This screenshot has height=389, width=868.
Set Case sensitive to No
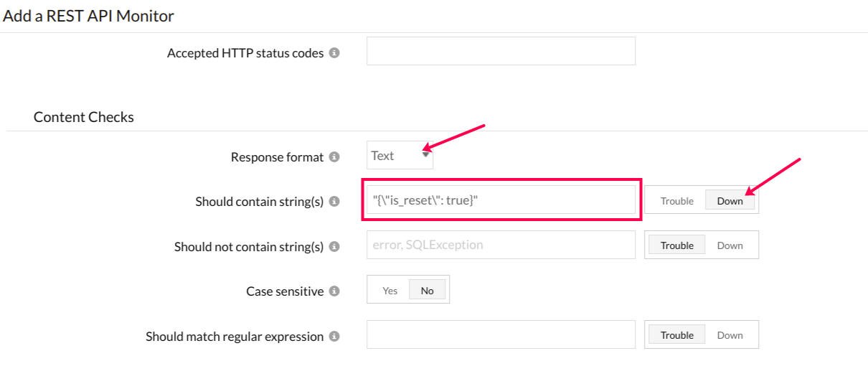[428, 291]
